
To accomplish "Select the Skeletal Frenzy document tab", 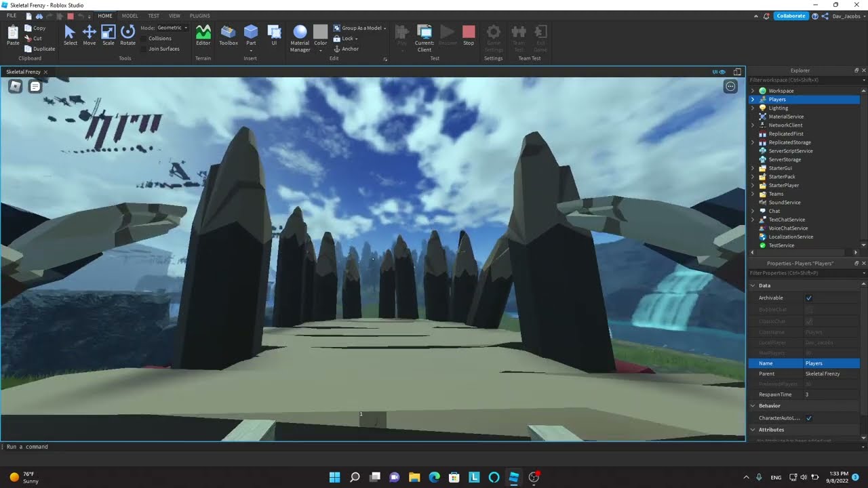I will click(24, 72).
